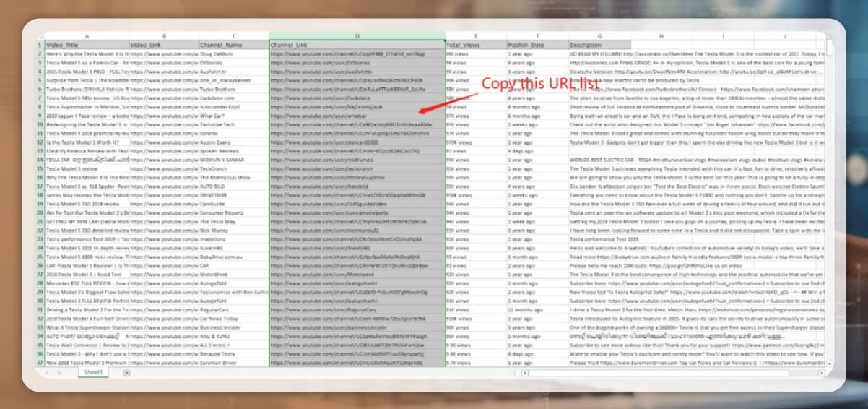The image size is (868, 409).
Task: Select the MotorWeek cell
Action: [234, 275]
